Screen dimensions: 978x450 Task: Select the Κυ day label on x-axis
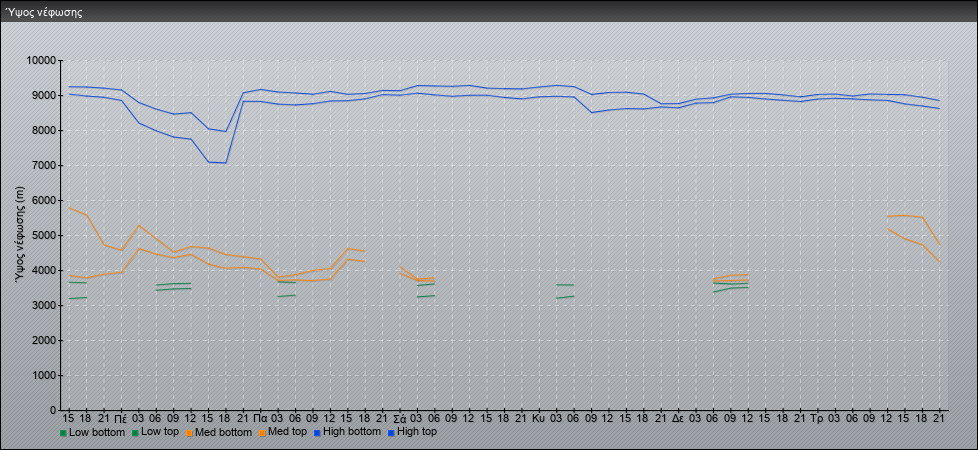540,419
